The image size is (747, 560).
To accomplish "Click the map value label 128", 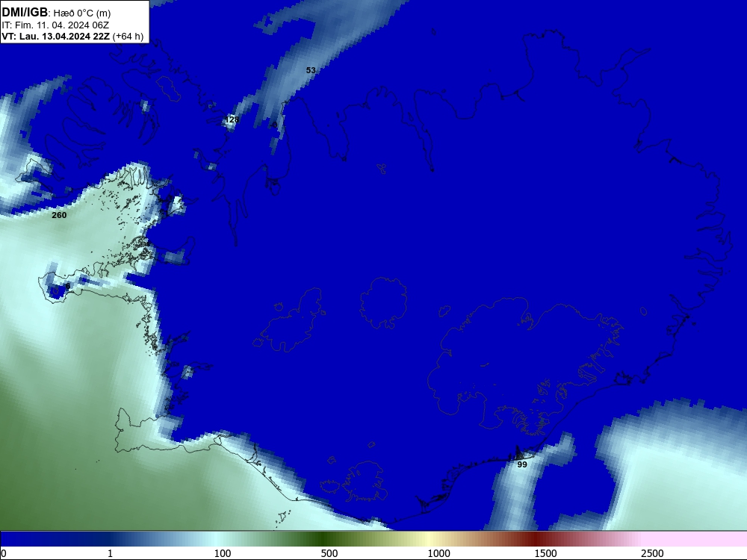I will point(232,119).
